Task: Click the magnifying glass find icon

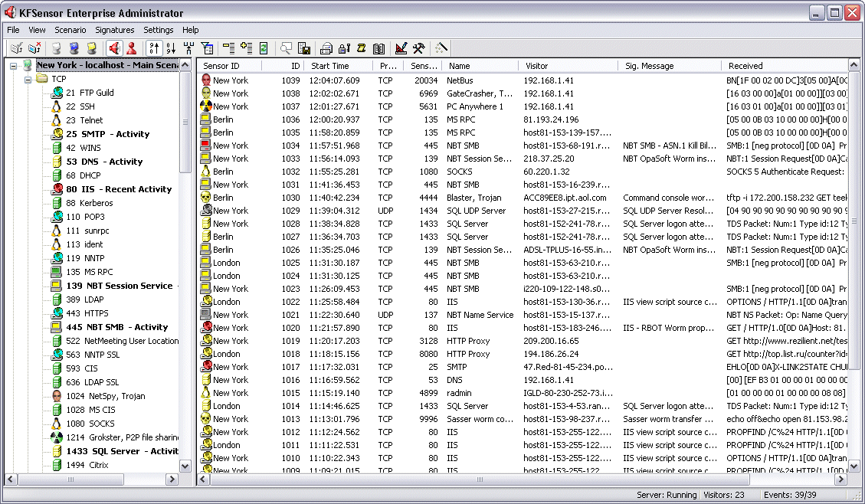Action: (x=286, y=48)
